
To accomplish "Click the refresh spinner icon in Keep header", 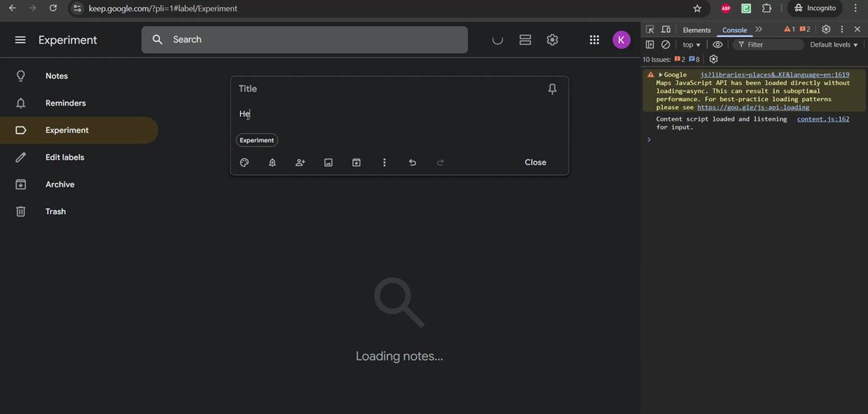I will pyautogui.click(x=498, y=40).
